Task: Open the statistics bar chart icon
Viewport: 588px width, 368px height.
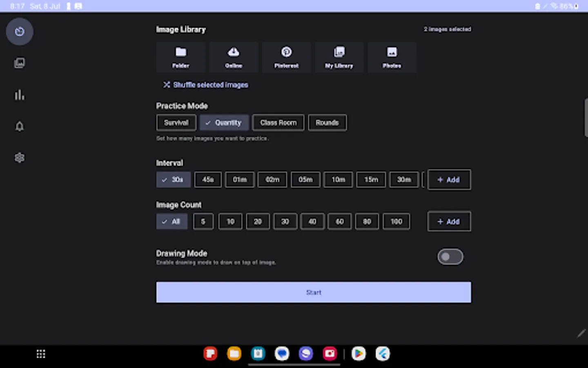Action: point(20,95)
